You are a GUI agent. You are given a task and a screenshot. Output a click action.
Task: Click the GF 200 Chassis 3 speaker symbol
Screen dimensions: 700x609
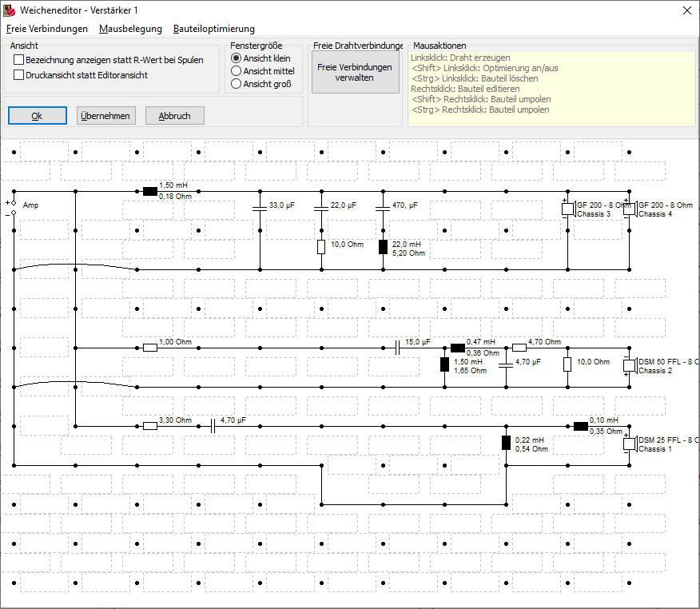click(x=567, y=209)
